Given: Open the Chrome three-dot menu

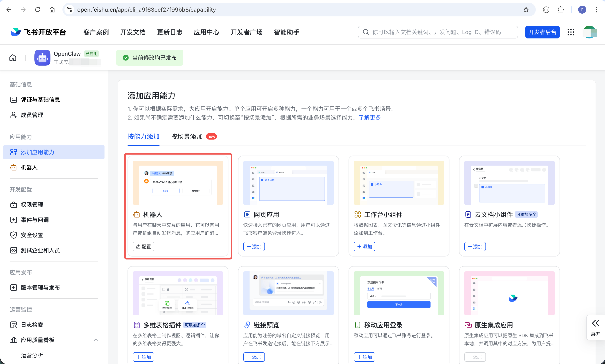Looking at the screenshot, I should point(596,10).
